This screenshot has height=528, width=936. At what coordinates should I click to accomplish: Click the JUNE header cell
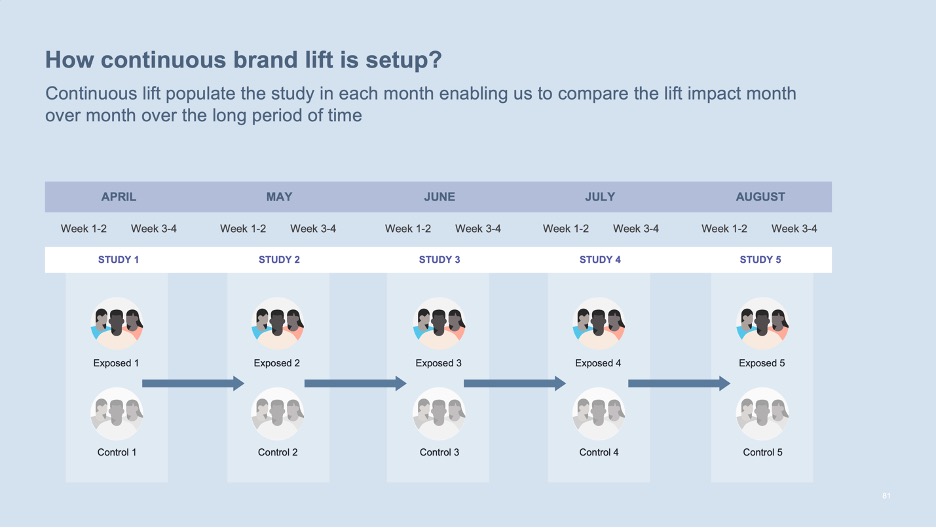(x=439, y=197)
